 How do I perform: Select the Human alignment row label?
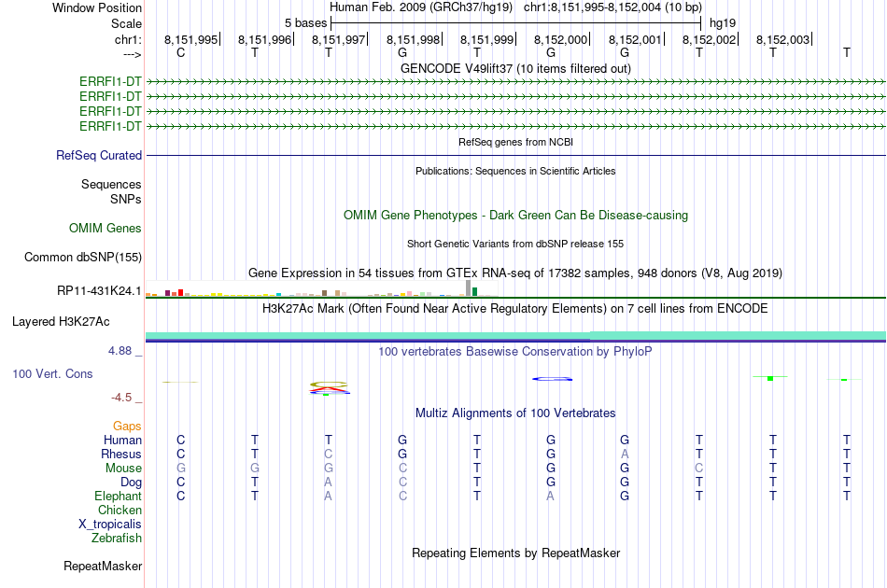click(x=122, y=440)
